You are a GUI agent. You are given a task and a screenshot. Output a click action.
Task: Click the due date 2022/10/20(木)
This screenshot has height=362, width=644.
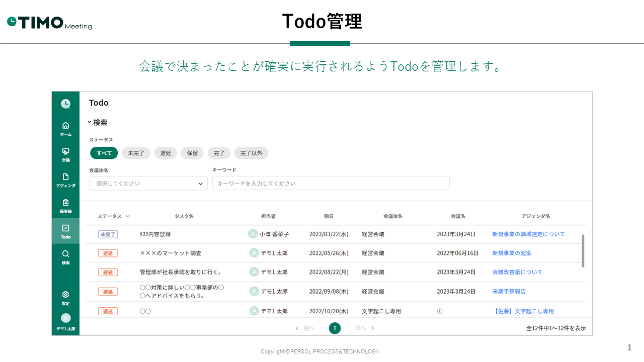329,311
